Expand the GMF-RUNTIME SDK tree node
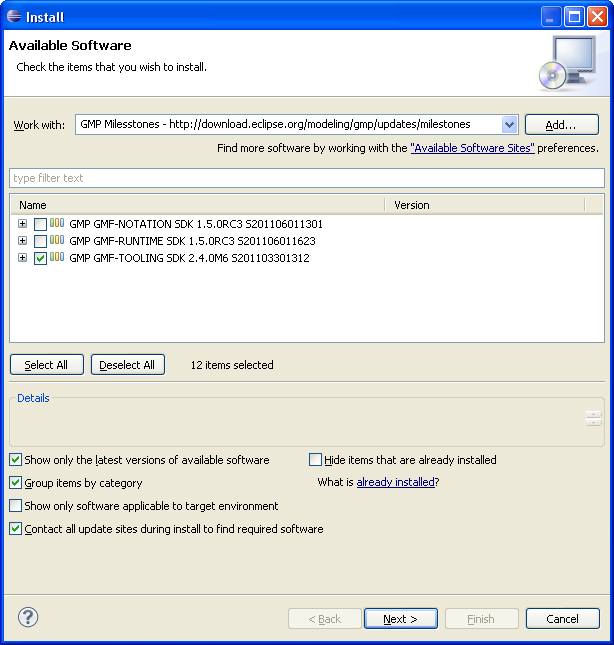The image size is (614, 645). click(x=23, y=241)
